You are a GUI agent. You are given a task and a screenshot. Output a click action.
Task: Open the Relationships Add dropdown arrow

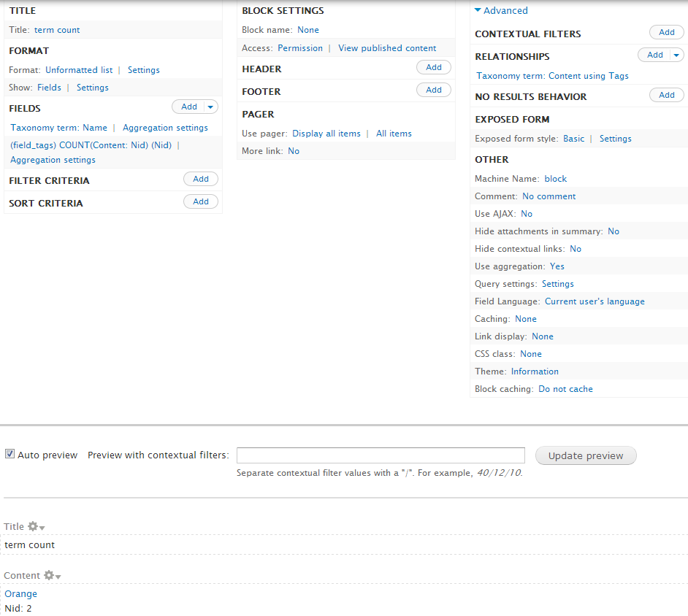(676, 55)
